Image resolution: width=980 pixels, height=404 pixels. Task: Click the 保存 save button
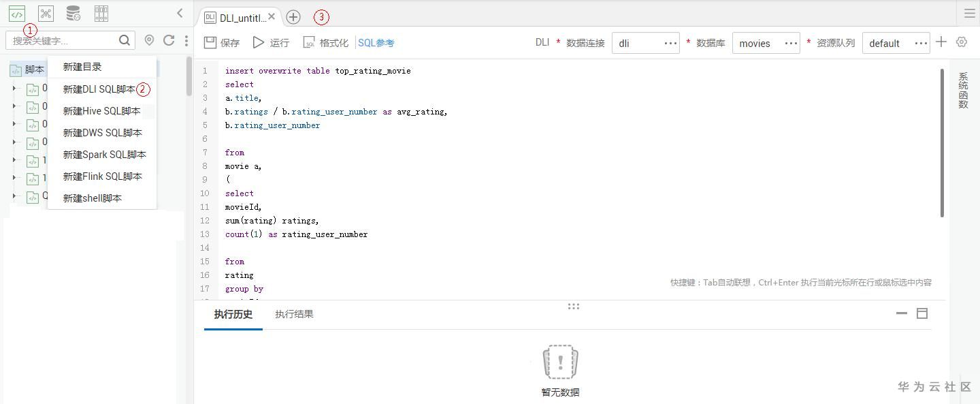click(222, 43)
